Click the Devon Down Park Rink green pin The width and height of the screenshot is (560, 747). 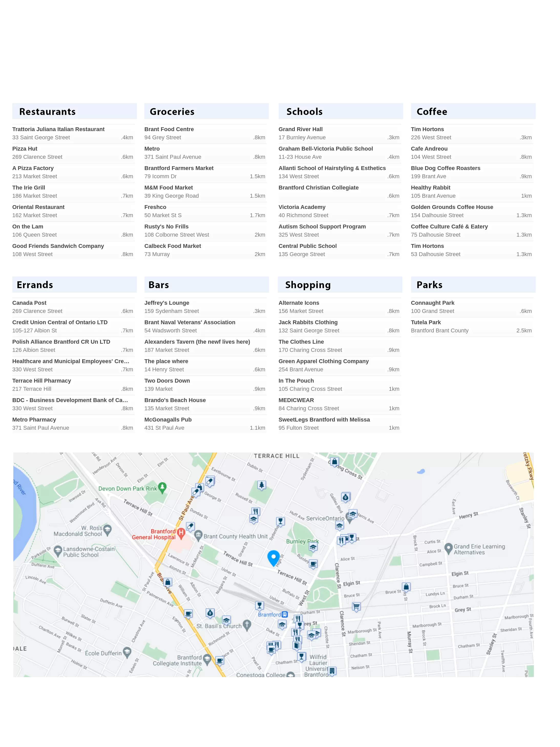(162, 487)
